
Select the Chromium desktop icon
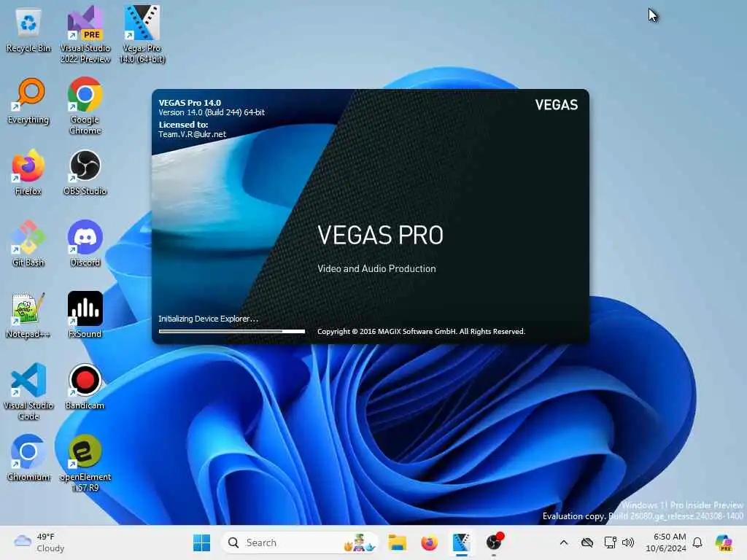click(x=28, y=458)
